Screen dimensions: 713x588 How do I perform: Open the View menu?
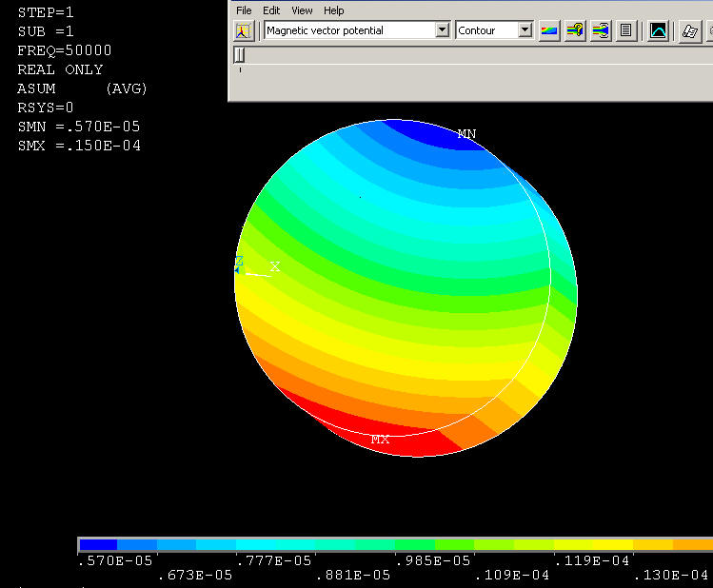pos(302,10)
